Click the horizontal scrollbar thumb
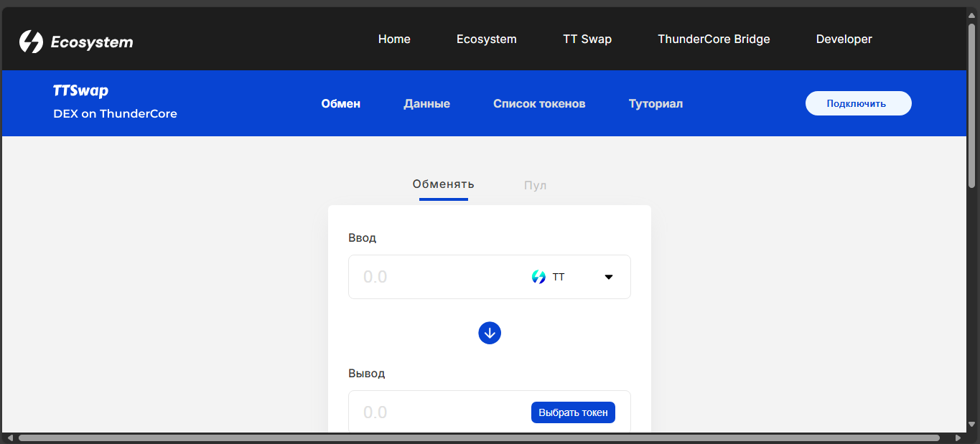The width and height of the screenshot is (980, 444). click(x=479, y=438)
